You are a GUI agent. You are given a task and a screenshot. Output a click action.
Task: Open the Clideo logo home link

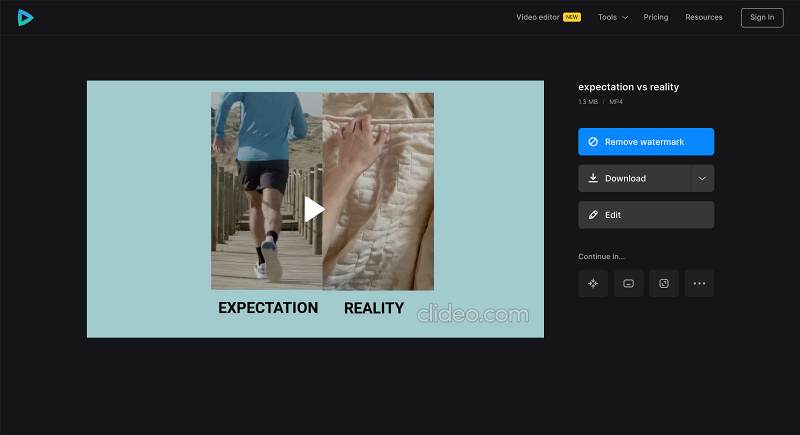point(25,18)
